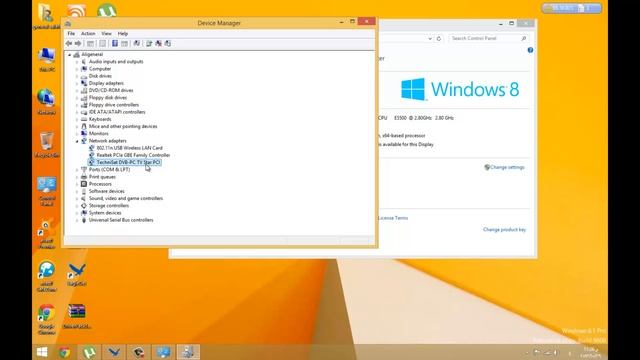This screenshot has width=640, height=360.
Task: Click the Display adapters category icon
Action: click(x=84, y=83)
